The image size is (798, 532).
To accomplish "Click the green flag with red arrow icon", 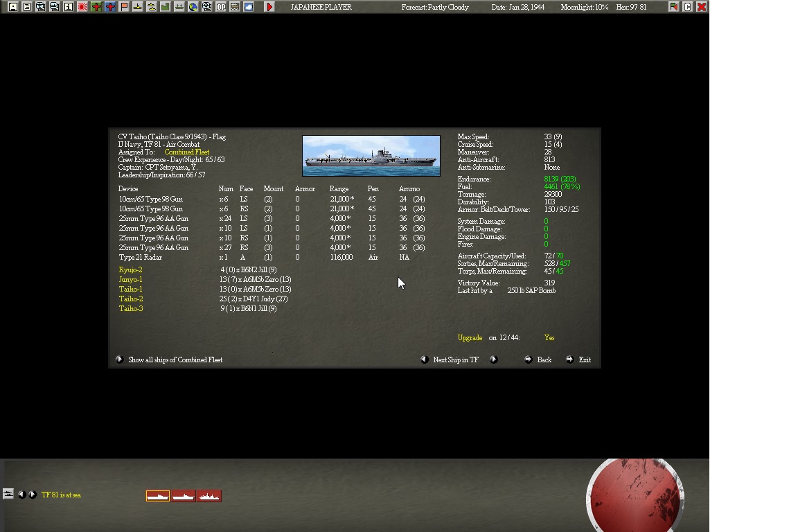I will [674, 7].
